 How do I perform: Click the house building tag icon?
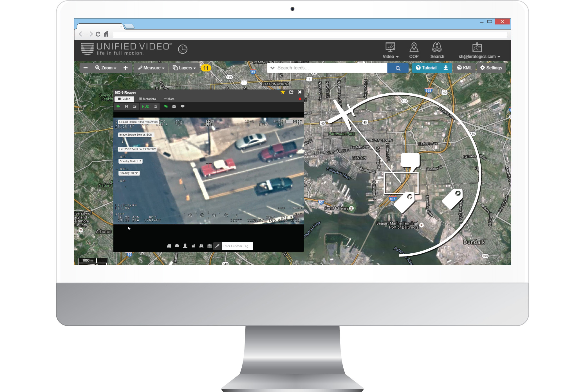coord(193,246)
